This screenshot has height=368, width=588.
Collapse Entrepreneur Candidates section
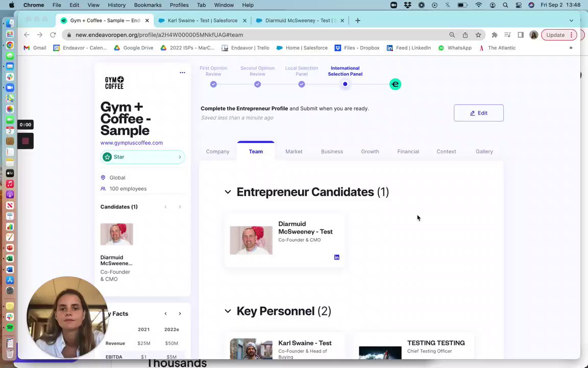coord(228,192)
